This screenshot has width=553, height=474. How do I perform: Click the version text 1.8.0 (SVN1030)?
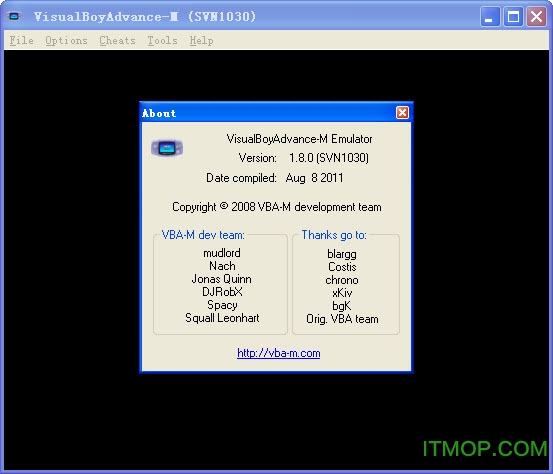329,158
